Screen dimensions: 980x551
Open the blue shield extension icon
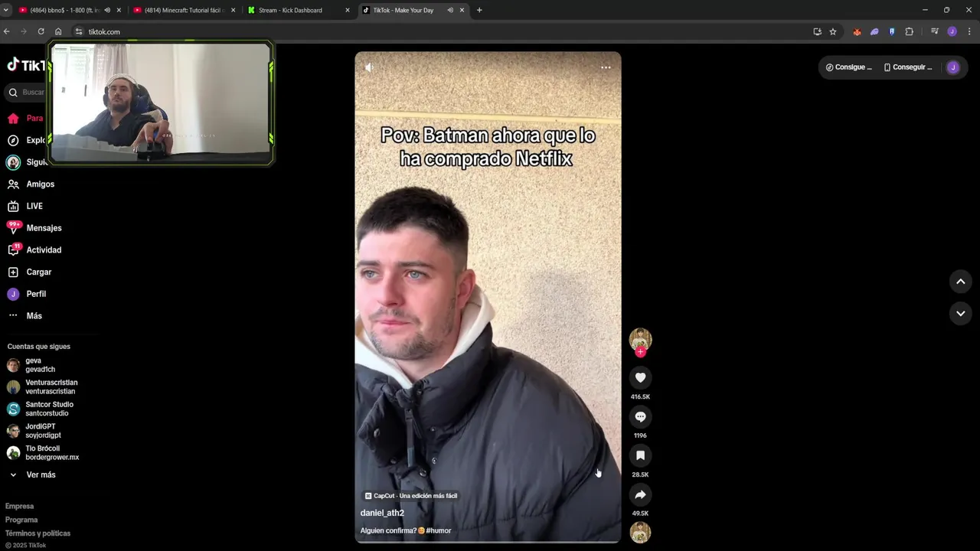892,31
